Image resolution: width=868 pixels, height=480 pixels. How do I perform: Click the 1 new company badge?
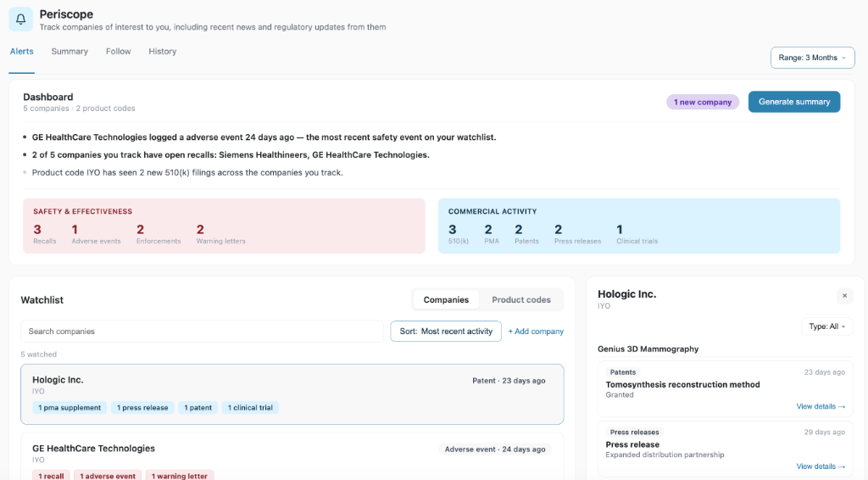pyautogui.click(x=703, y=102)
